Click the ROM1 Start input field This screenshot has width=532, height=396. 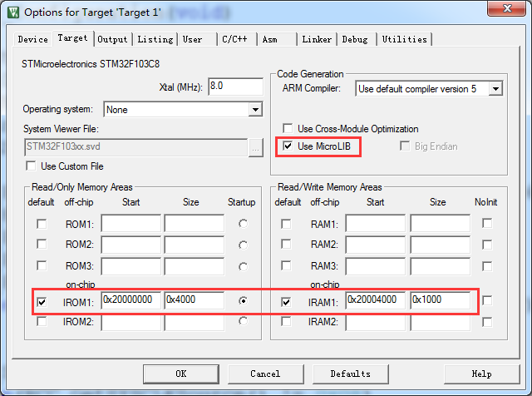tap(131, 223)
